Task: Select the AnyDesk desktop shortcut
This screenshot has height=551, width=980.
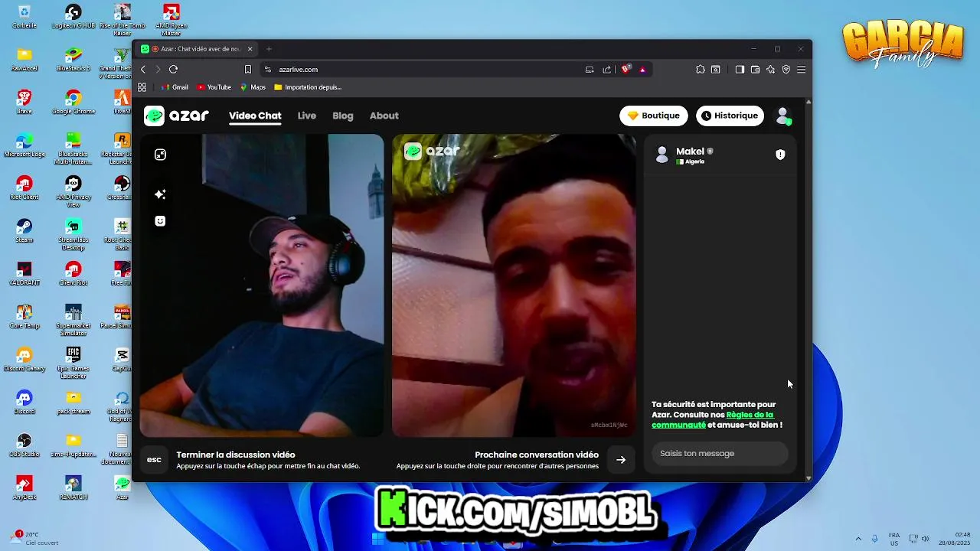Action: (x=24, y=488)
